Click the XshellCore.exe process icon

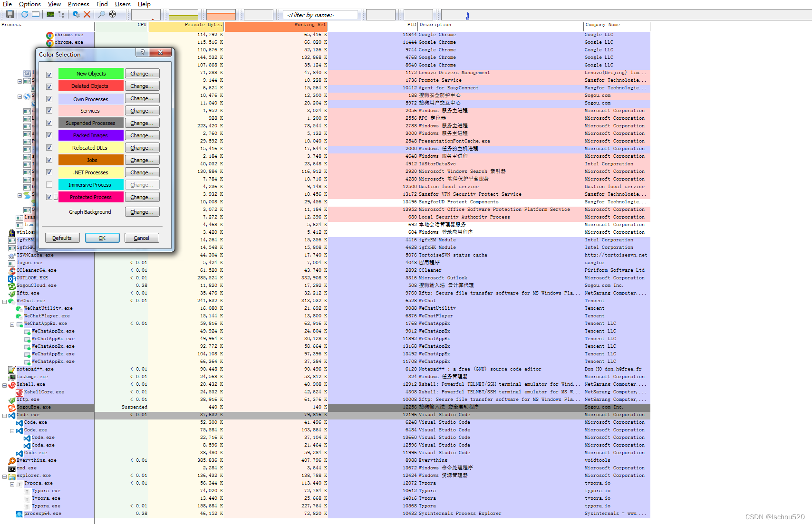click(19, 392)
